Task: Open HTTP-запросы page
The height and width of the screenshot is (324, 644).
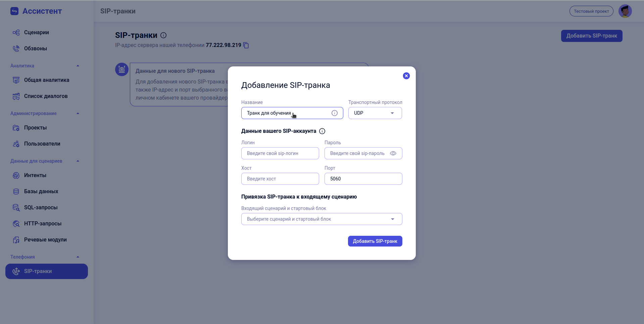Action: tap(43, 224)
